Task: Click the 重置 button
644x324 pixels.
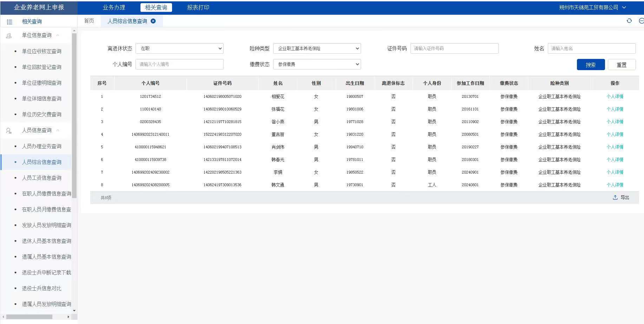Action: pos(622,65)
